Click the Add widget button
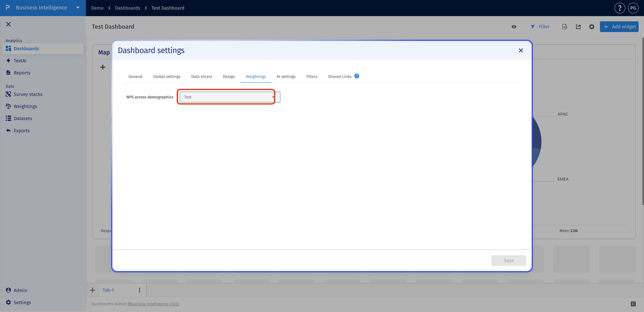This screenshot has width=644, height=312. tap(619, 27)
